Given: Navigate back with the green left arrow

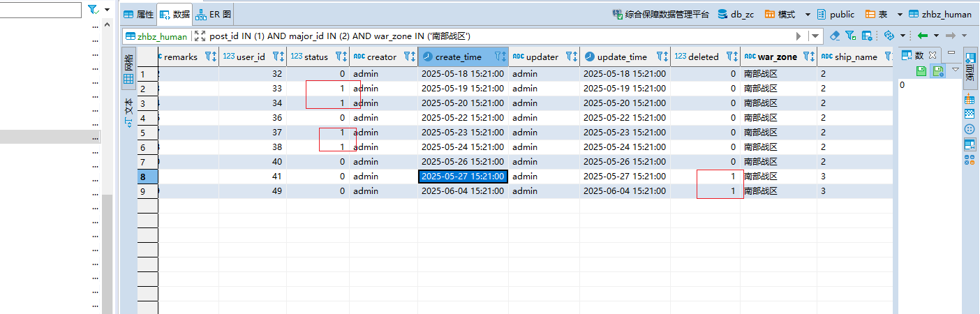Looking at the screenshot, I should click(923, 36).
